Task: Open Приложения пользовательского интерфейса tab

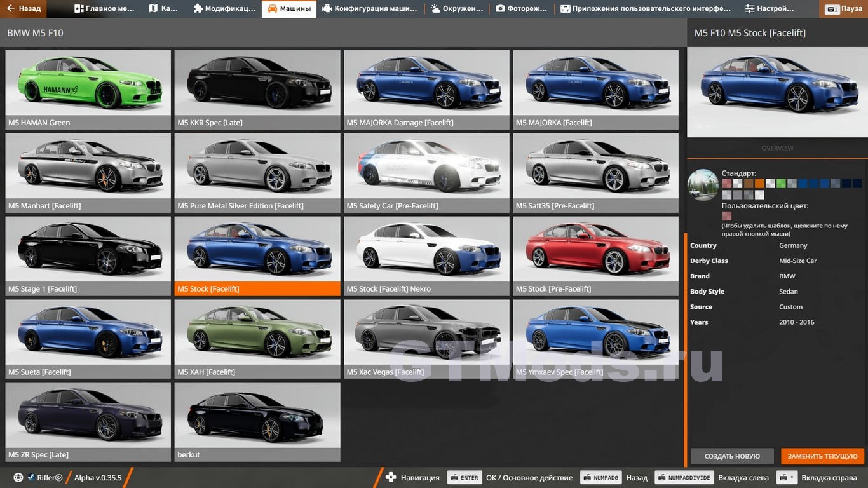Action: [646, 9]
